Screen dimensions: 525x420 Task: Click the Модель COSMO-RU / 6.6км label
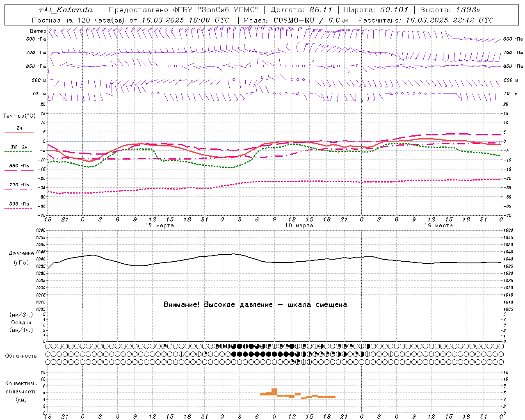[x=296, y=20]
